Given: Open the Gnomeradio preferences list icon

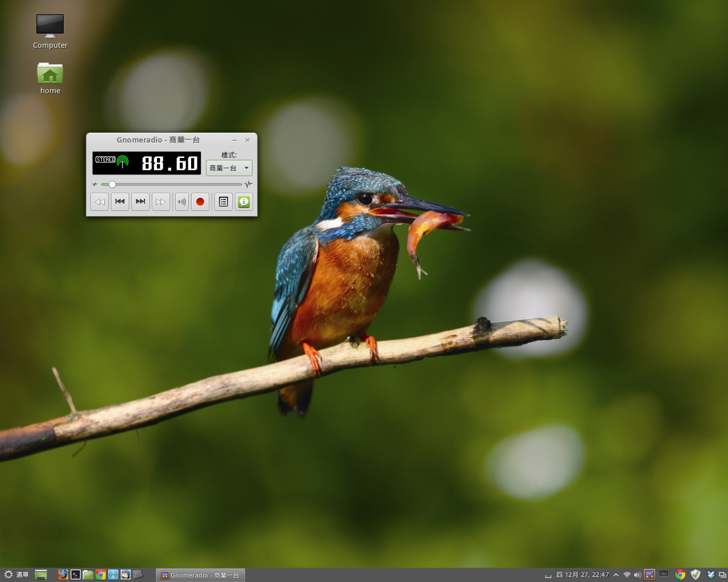Looking at the screenshot, I should point(224,202).
